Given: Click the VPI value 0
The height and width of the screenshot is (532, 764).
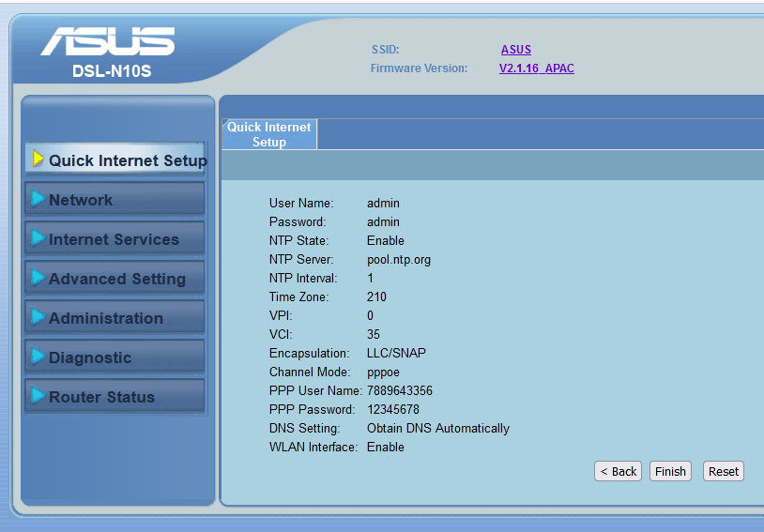Looking at the screenshot, I should point(371,315).
